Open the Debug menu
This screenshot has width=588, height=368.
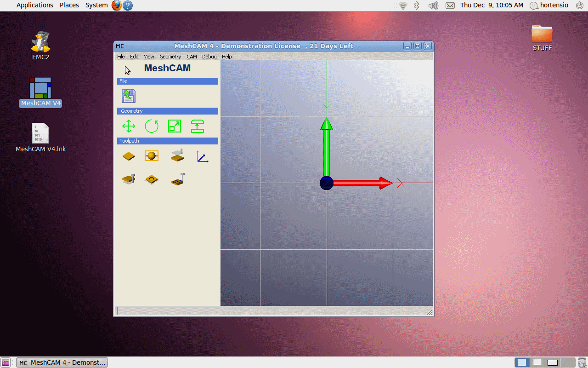pyautogui.click(x=209, y=57)
